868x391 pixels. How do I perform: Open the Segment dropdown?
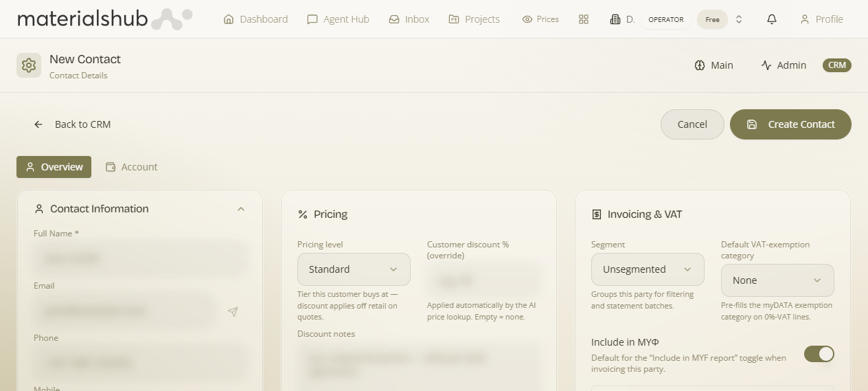648,269
